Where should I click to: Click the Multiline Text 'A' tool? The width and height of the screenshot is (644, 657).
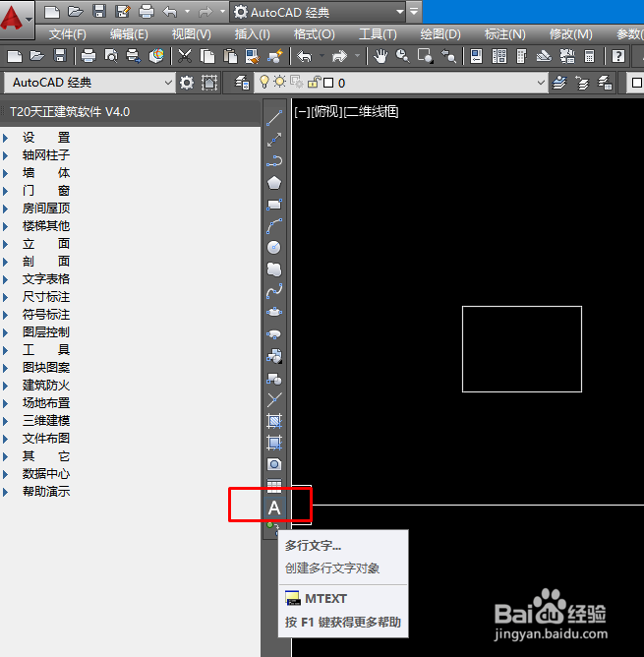[x=274, y=508]
